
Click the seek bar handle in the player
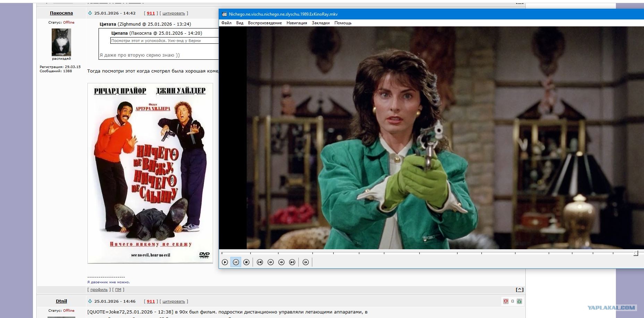(636, 253)
